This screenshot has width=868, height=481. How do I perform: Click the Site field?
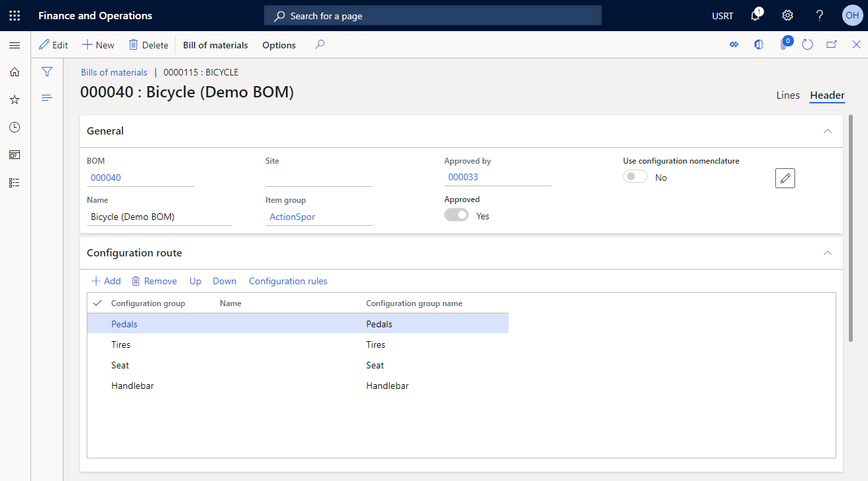click(x=319, y=178)
